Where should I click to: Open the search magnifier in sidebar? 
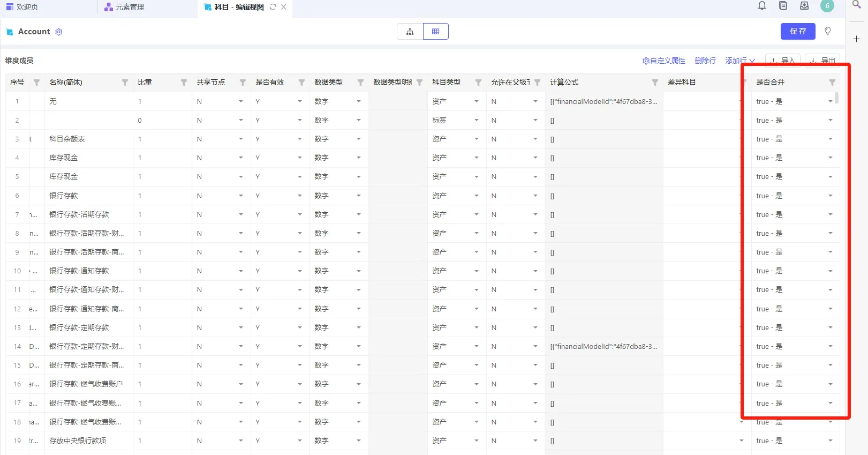point(856,5)
